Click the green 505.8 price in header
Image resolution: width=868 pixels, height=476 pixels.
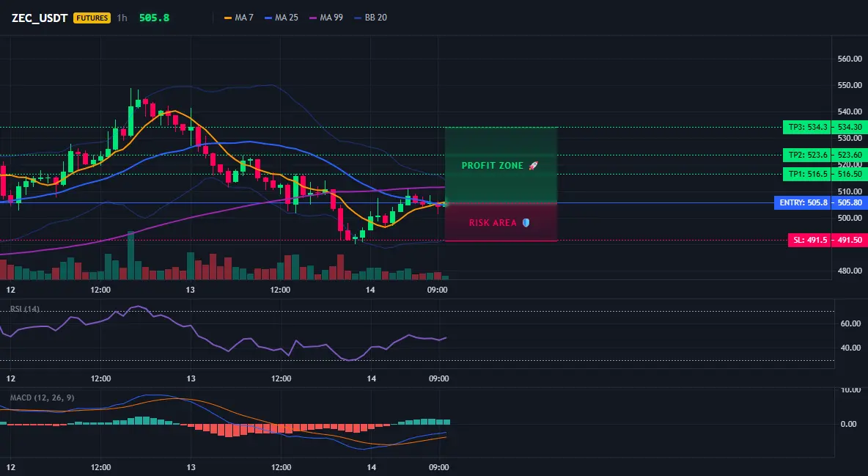(x=155, y=18)
